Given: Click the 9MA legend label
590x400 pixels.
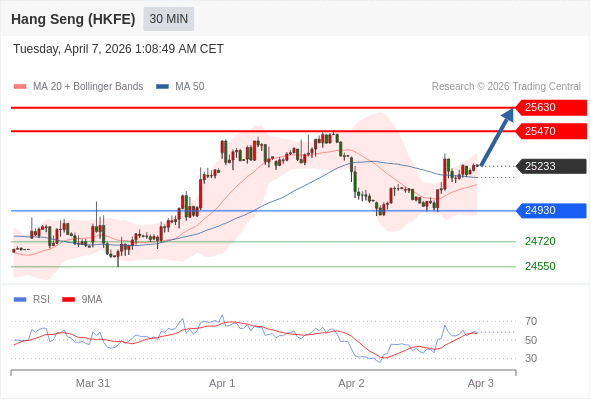Looking at the screenshot, I should coord(92,300).
